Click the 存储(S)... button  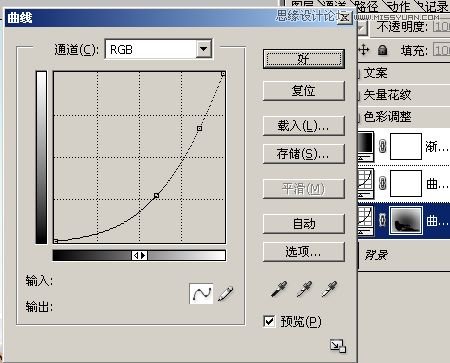pos(303,154)
